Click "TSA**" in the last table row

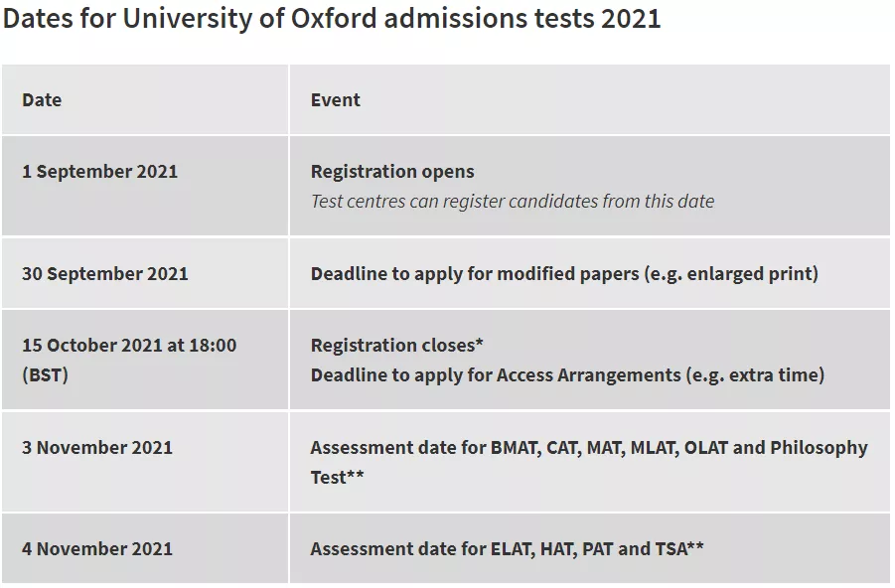pyautogui.click(x=679, y=549)
